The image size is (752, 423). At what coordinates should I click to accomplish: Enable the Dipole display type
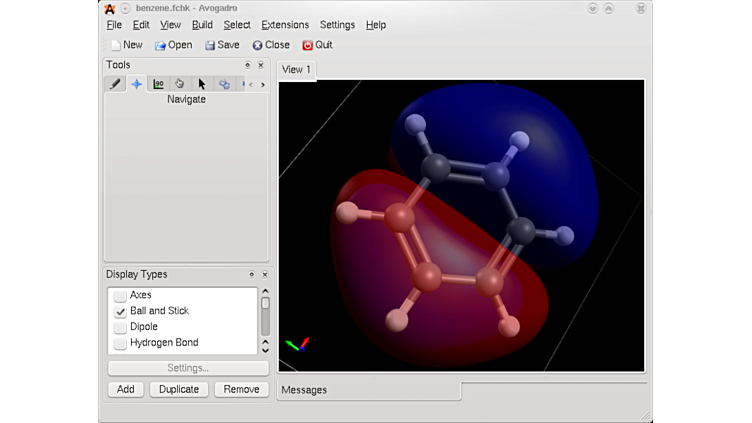click(120, 327)
